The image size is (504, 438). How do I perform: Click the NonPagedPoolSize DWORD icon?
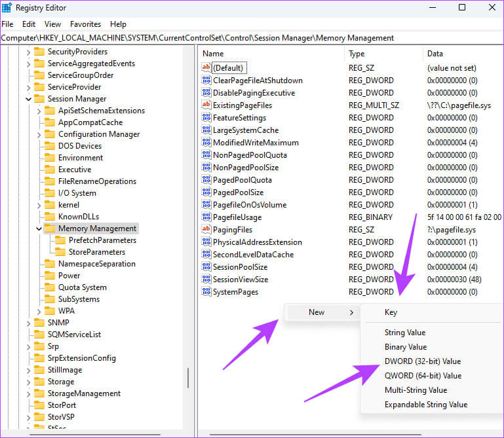[x=206, y=168]
